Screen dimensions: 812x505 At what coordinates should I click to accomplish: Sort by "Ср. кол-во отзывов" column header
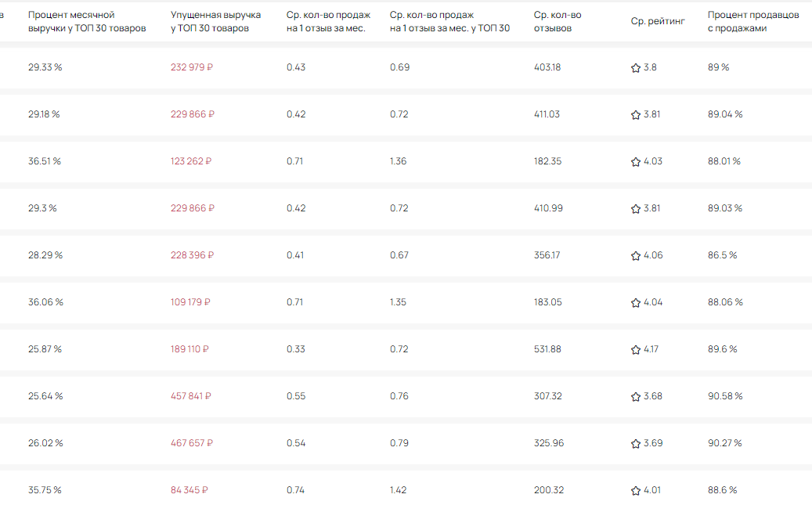(x=557, y=22)
